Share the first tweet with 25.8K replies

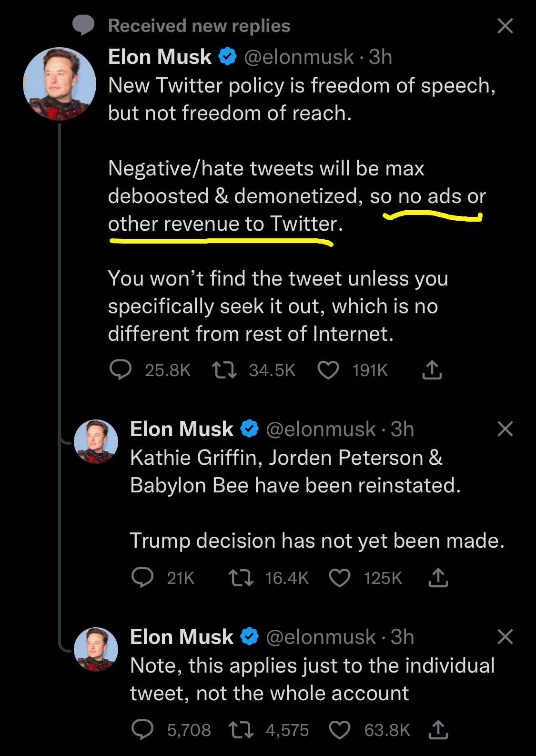coord(432,370)
